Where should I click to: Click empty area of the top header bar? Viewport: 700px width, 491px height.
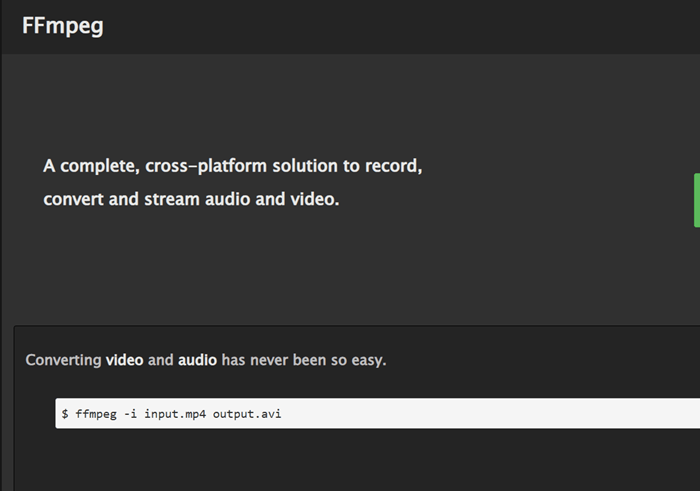tap(400, 26)
